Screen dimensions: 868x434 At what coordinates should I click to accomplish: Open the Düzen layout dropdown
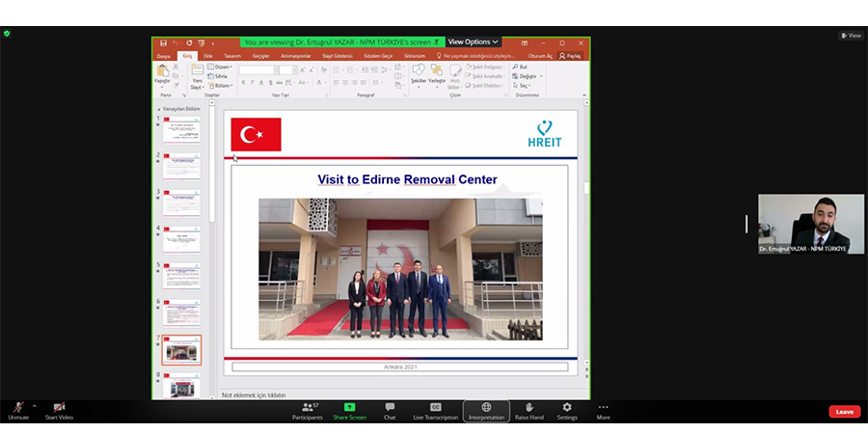220,67
